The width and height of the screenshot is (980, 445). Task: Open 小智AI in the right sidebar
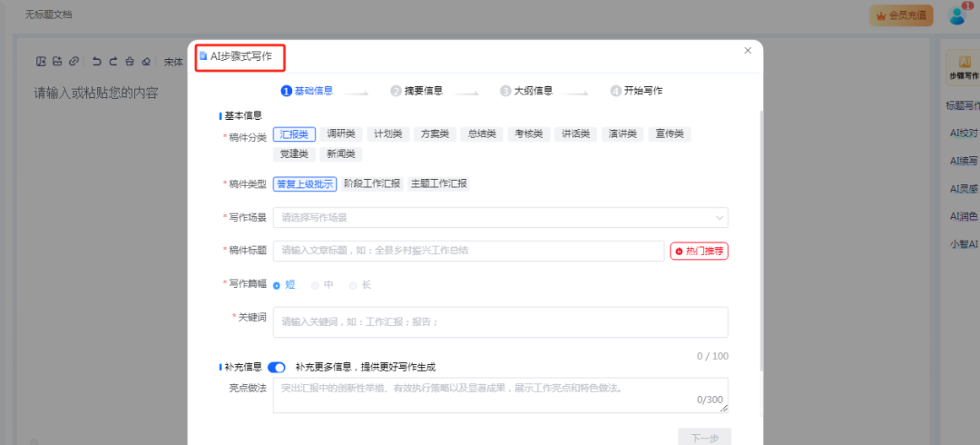click(x=963, y=244)
